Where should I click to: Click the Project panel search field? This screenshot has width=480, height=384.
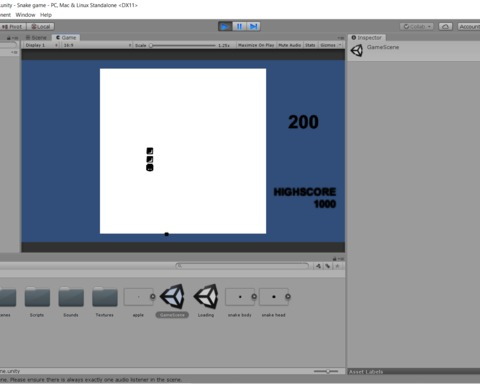243,266
